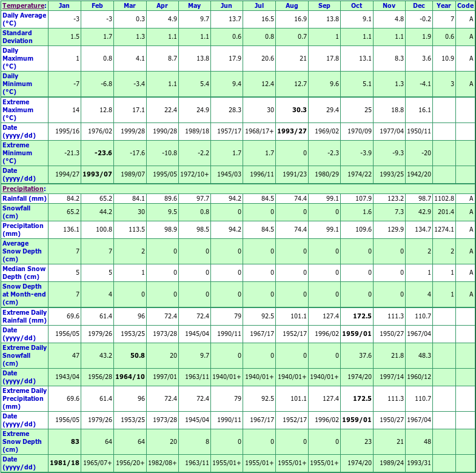
Task: Click bold date 1993/07 in Feb
Action: pos(97,174)
